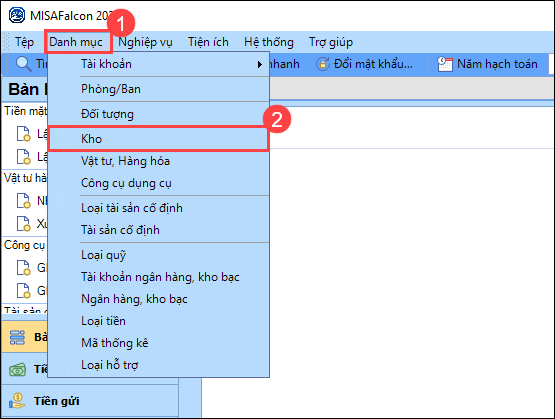Click the MISAFalcon application logo icon
This screenshot has width=555, height=419.
[x=17, y=16]
